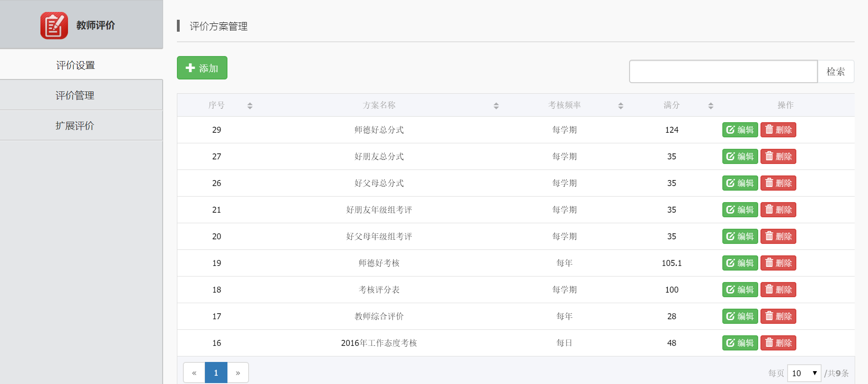Delete the 考核评分表 scheme

coord(778,290)
